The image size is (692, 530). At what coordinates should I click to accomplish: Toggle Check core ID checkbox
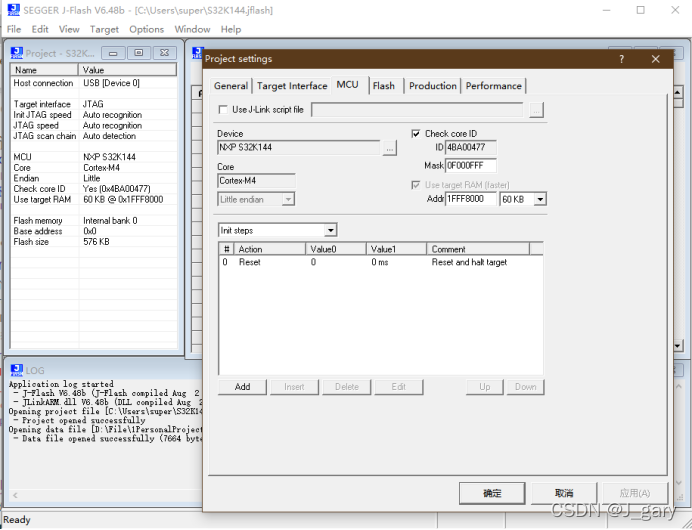(x=416, y=134)
